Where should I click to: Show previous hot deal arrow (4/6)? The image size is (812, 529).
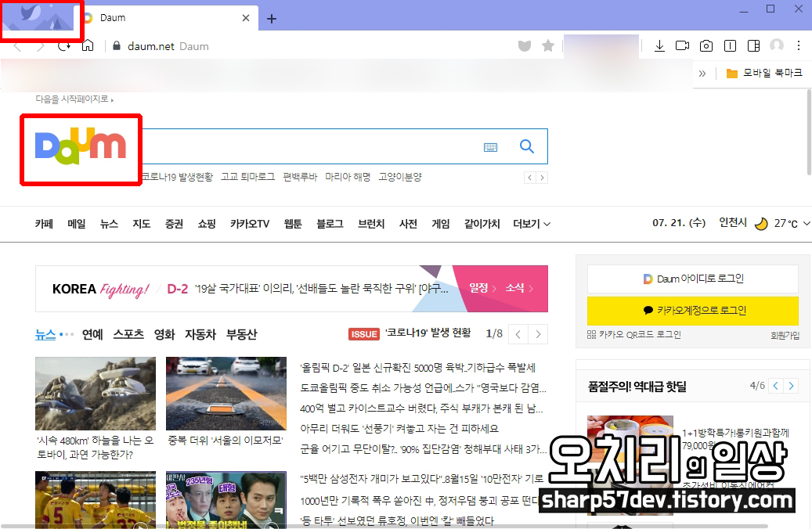point(775,386)
